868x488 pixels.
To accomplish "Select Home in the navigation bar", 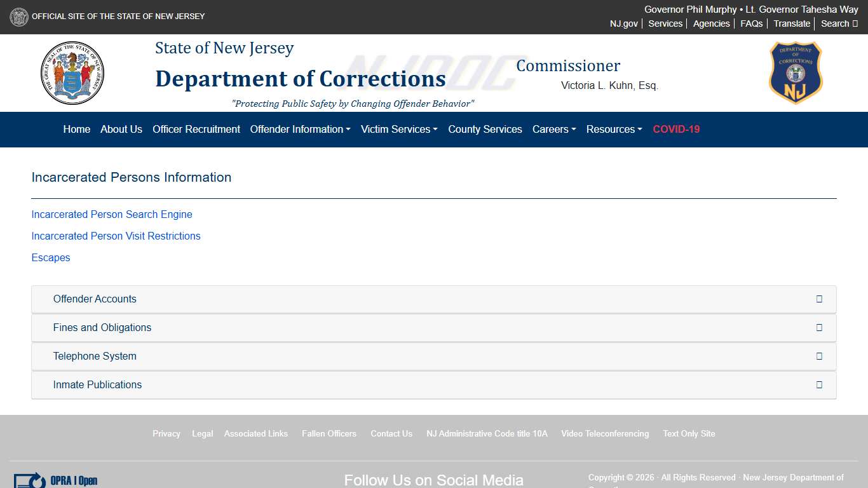I will click(x=76, y=130).
